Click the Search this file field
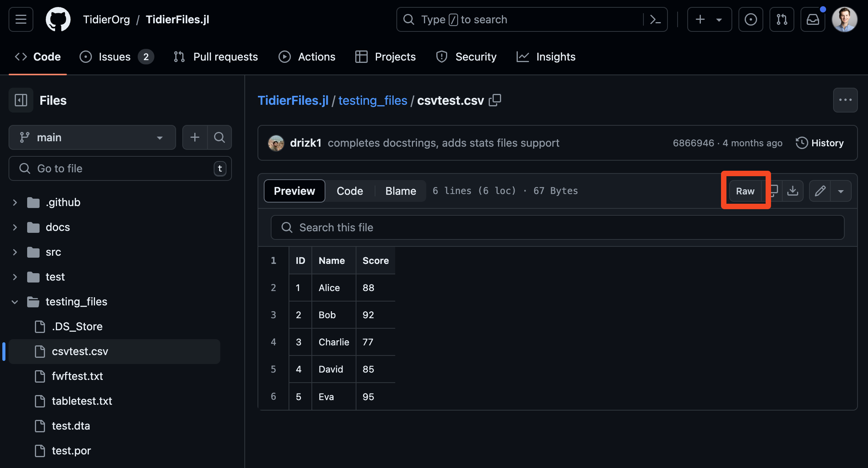This screenshot has height=468, width=868. (557, 227)
